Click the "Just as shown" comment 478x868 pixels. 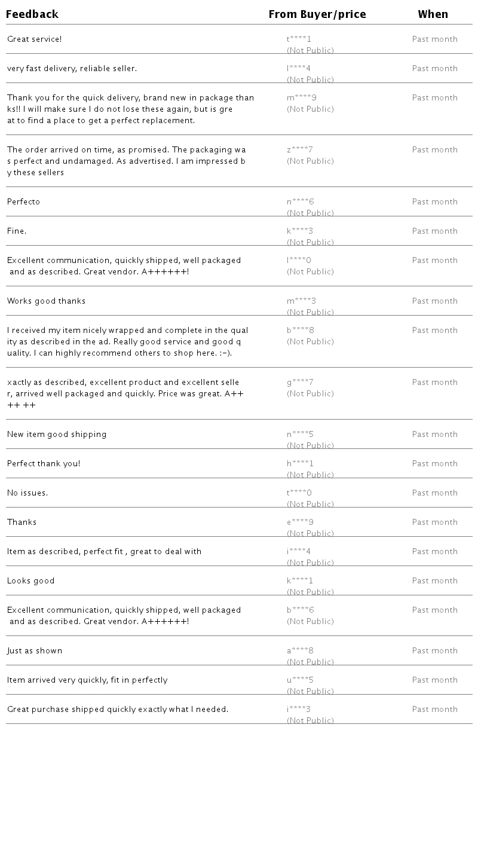click(35, 651)
